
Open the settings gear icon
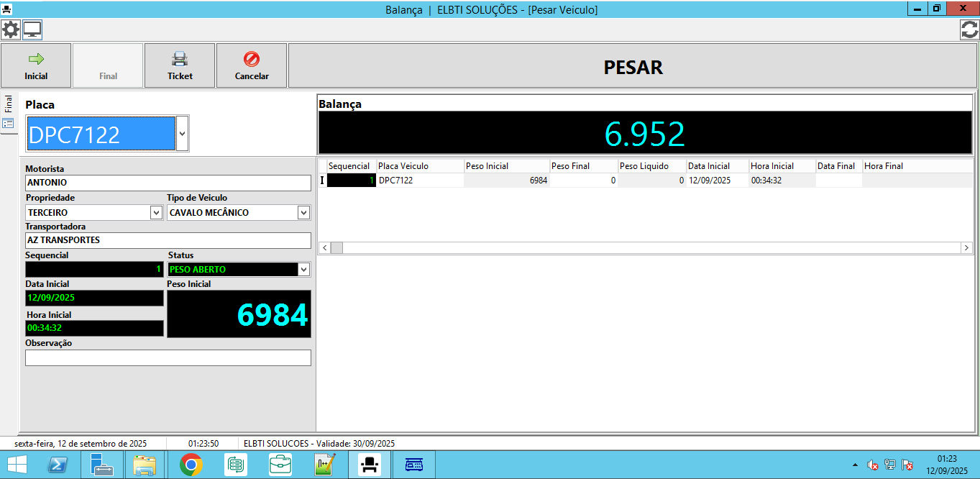(x=11, y=29)
